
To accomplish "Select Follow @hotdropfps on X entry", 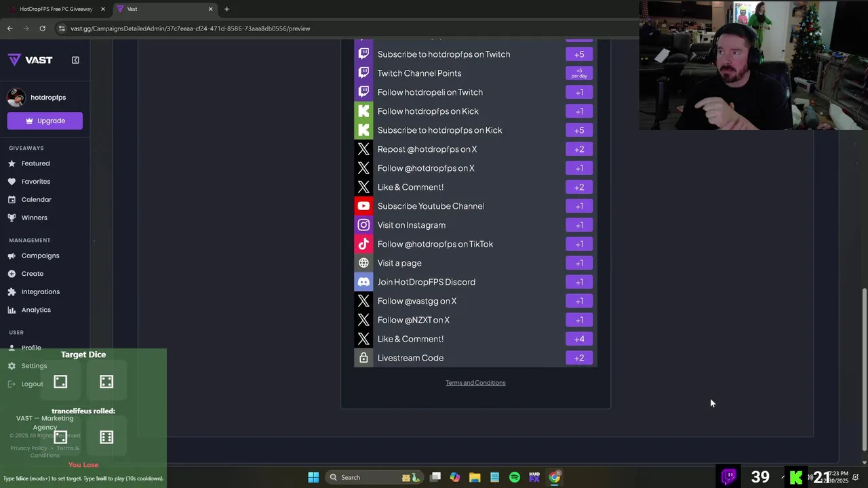I will coord(475,168).
